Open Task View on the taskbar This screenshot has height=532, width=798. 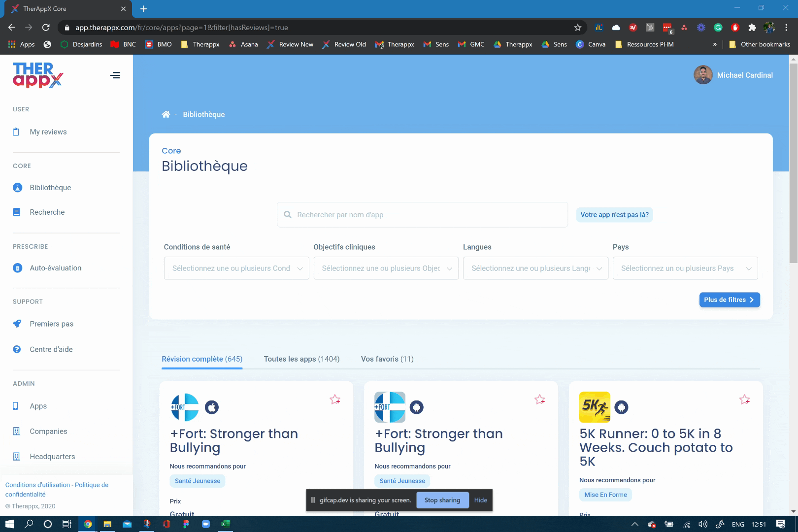67,524
